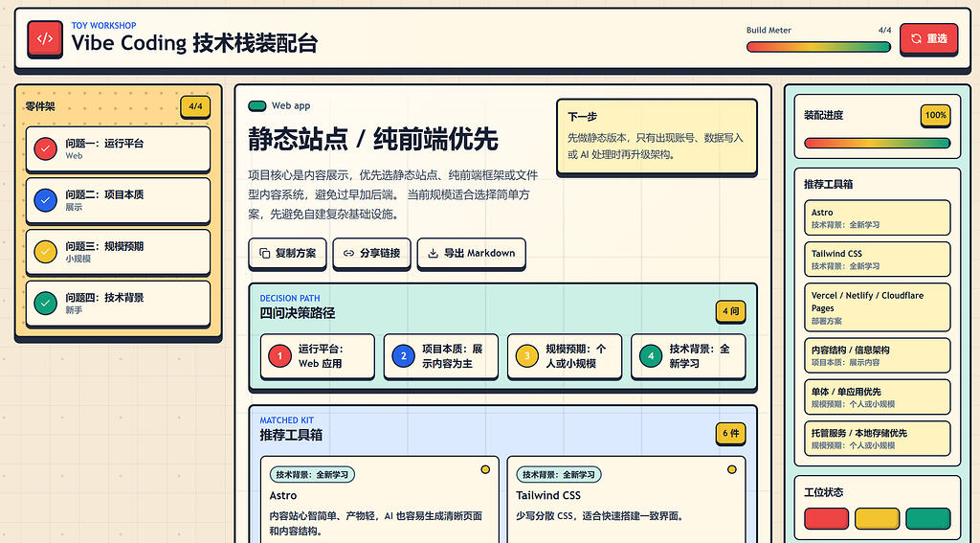This screenshot has height=543, width=980.
Task: Click 技术背景 tag on Tailwind CSS card
Action: (x=559, y=475)
